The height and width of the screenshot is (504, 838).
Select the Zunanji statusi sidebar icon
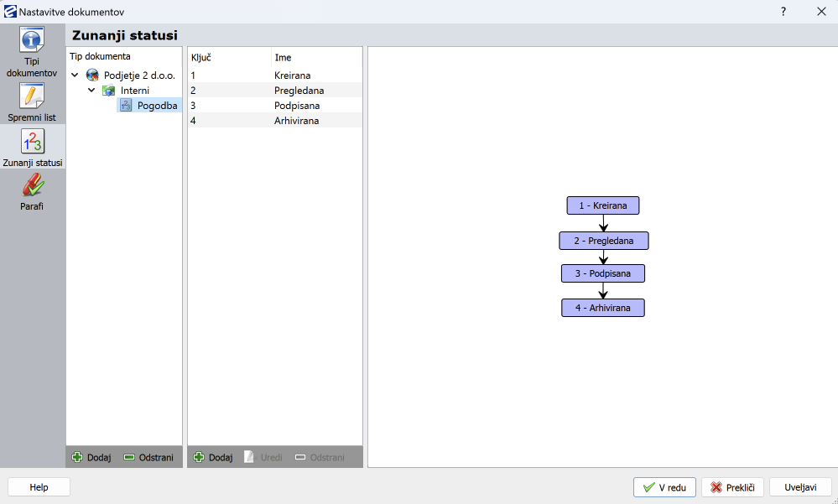[x=32, y=141]
